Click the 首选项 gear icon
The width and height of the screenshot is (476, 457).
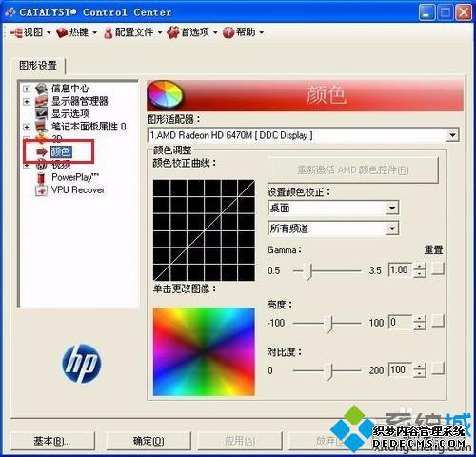(x=173, y=32)
